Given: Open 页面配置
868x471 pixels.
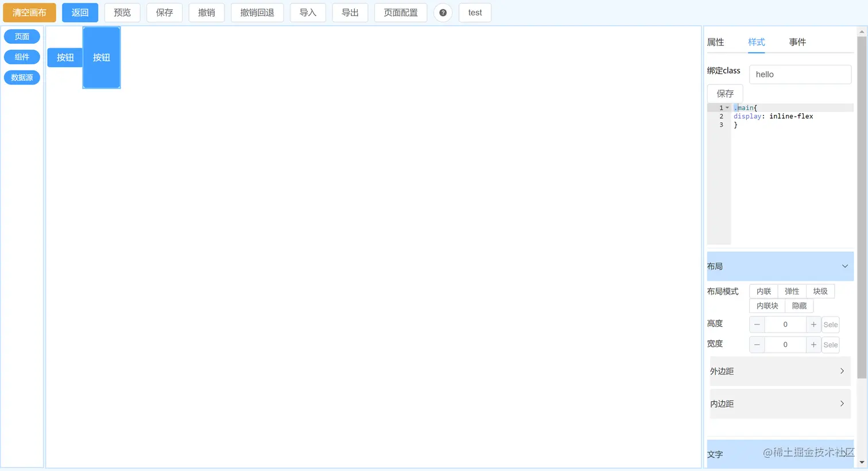Looking at the screenshot, I should (x=401, y=12).
